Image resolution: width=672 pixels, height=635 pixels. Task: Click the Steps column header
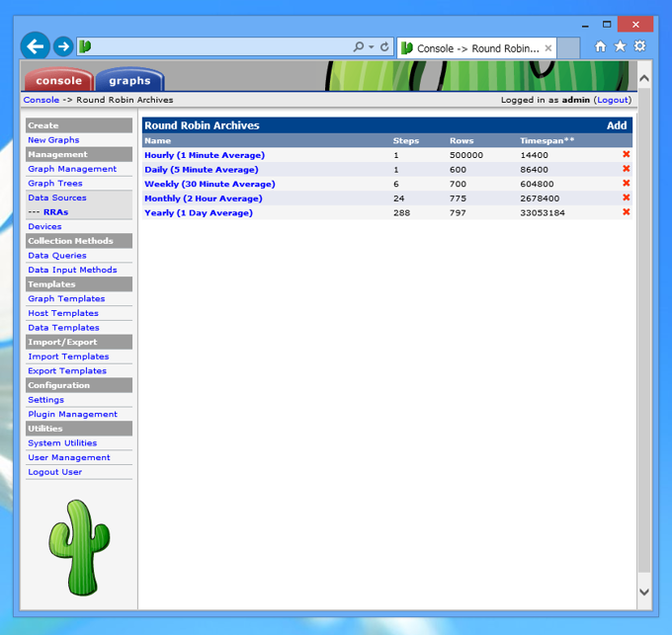[x=406, y=140]
